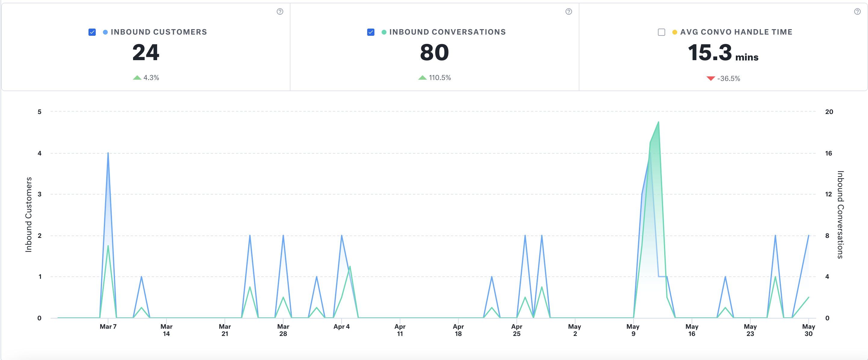Viewport: 868px width, 360px height.
Task: Click the vertical Inbound Customers axis title
Action: 29,214
